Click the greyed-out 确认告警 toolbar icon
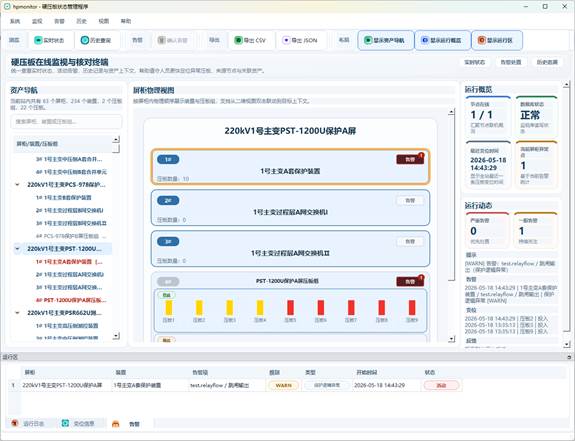Viewport: 575px width, 441px height. 161,40
